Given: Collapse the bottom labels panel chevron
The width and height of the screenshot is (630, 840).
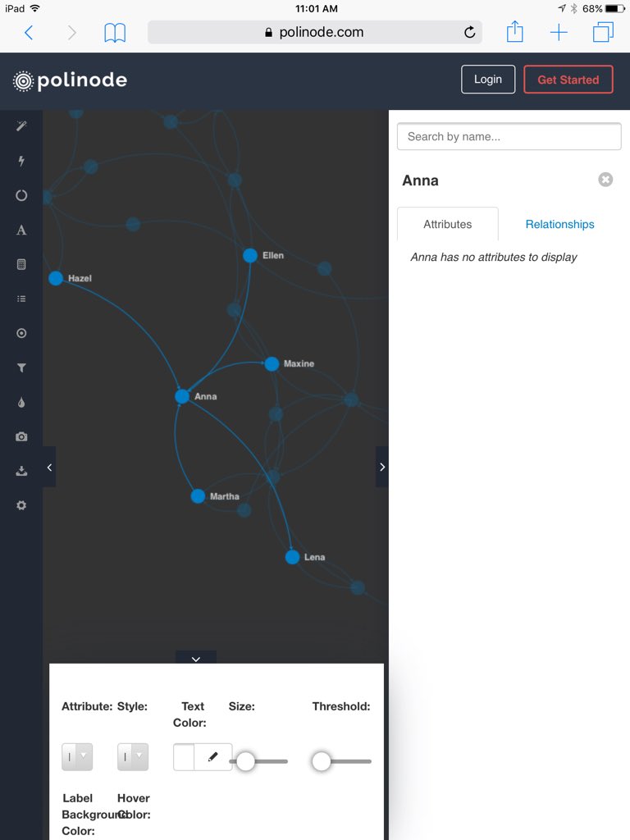Looking at the screenshot, I should 196,658.
